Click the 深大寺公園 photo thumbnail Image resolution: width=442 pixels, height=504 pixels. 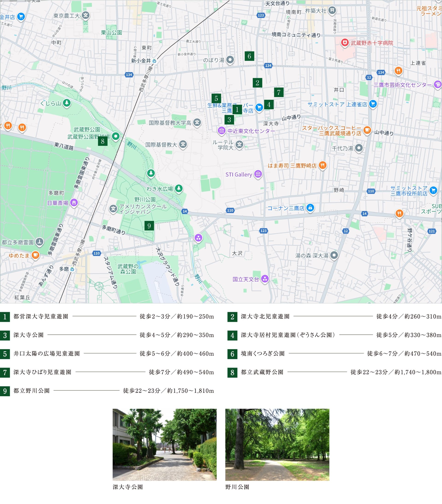pos(164,444)
